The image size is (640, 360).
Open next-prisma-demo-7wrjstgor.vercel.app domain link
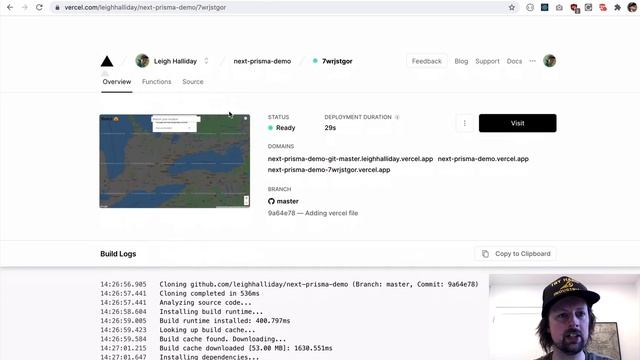coord(329,170)
